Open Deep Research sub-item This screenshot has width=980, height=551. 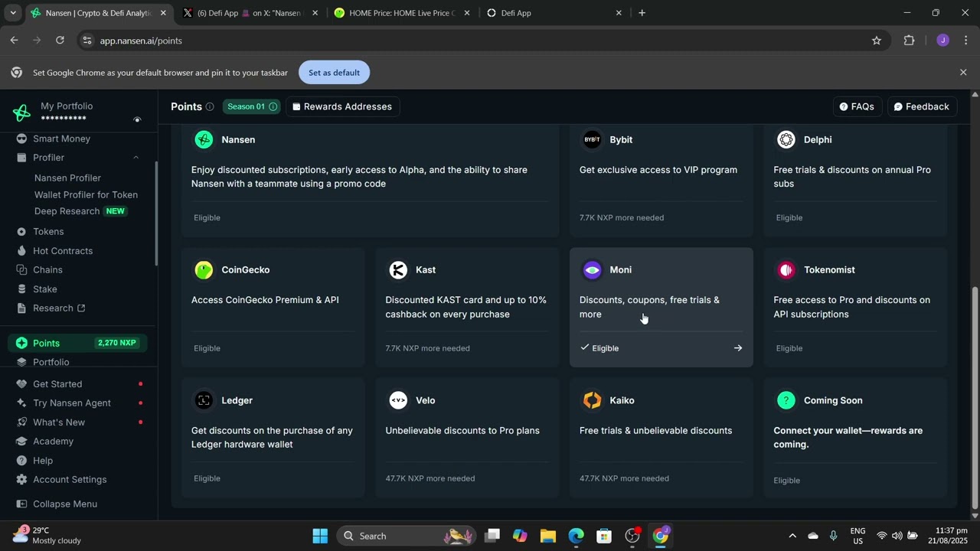point(67,211)
